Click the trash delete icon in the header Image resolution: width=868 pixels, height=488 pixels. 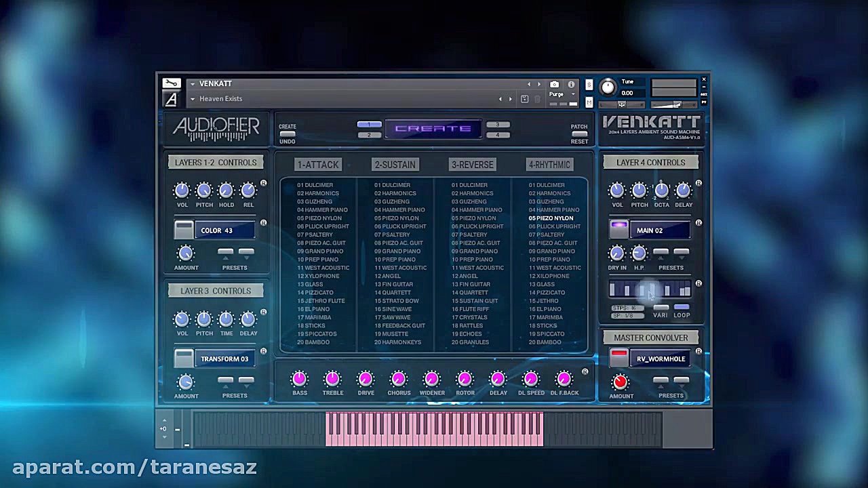pos(537,99)
